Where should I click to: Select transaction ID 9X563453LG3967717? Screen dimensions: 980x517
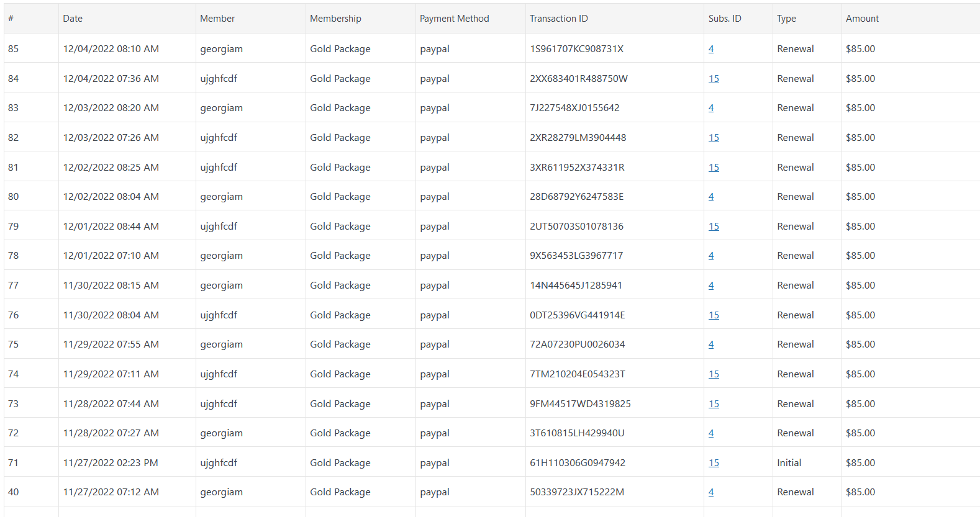[x=576, y=256]
